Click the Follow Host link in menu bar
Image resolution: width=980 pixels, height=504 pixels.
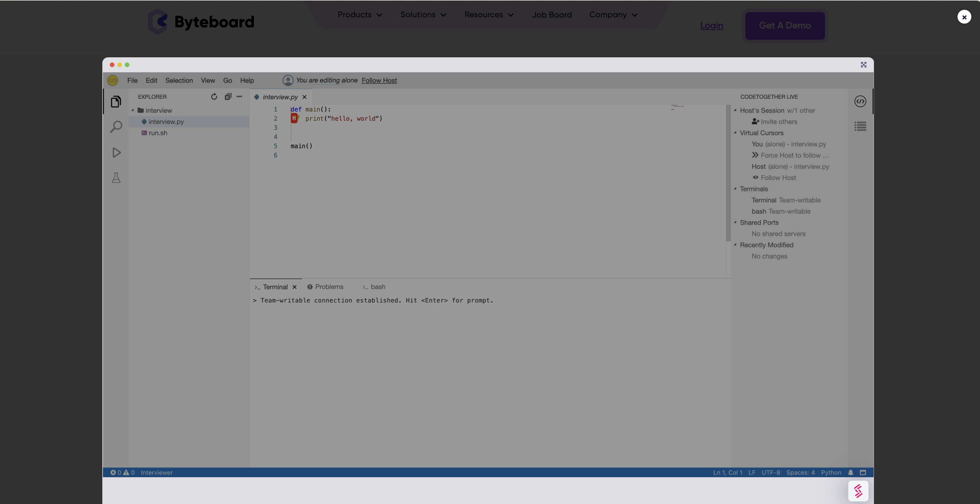[x=379, y=80]
